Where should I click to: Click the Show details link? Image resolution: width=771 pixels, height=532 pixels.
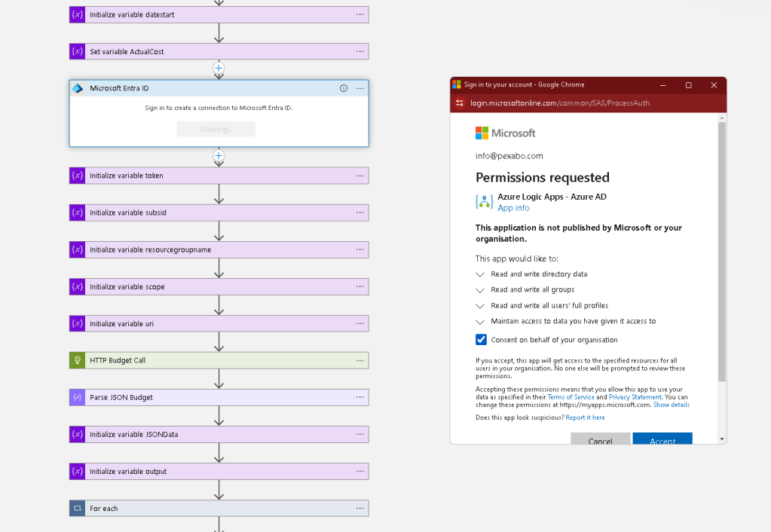672,405
